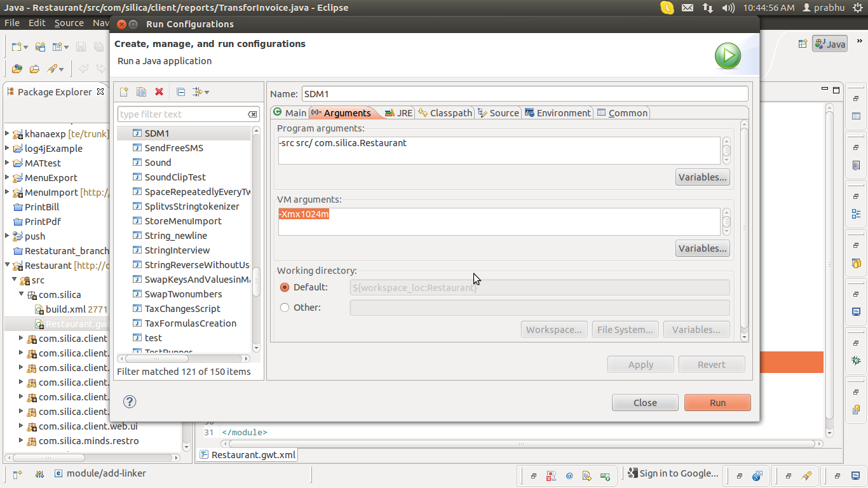Click the Open Task toolbar icon
Image resolution: width=868 pixels, height=488 pixels.
point(34,69)
